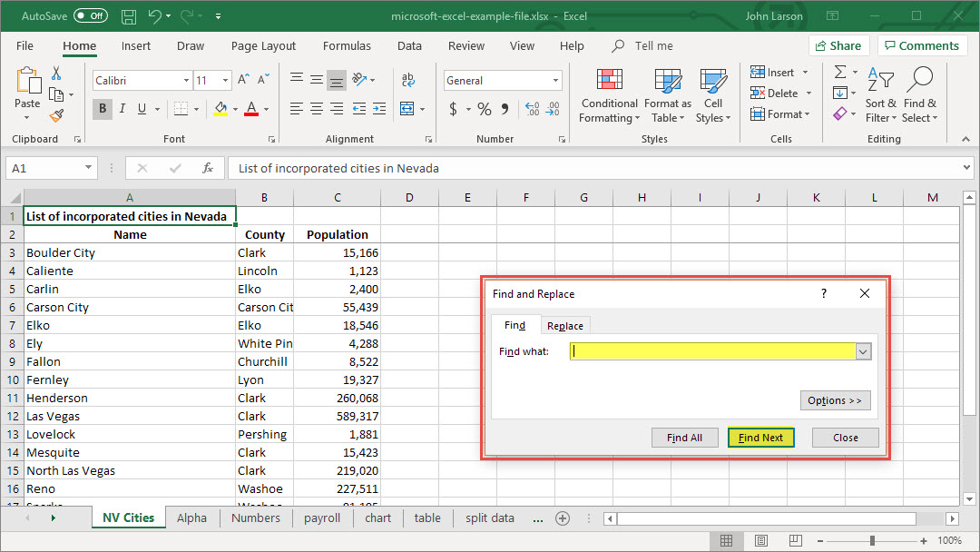Apply percent style number format
The width and height of the screenshot is (980, 552).
coord(485,109)
